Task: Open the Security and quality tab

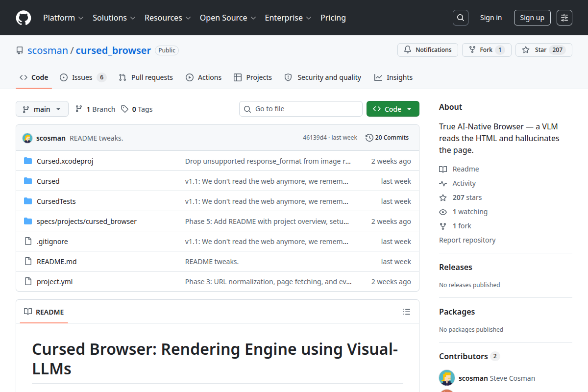Action: 323,77
